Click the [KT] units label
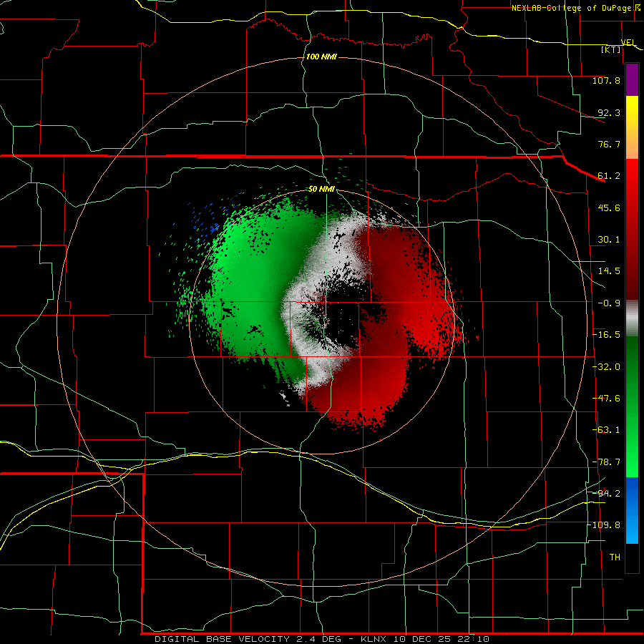 [611, 49]
